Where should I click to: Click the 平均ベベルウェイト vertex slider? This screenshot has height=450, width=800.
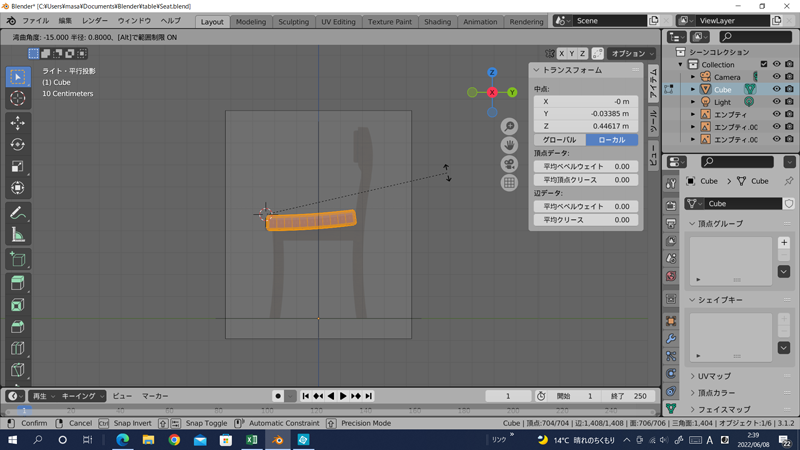(586, 166)
